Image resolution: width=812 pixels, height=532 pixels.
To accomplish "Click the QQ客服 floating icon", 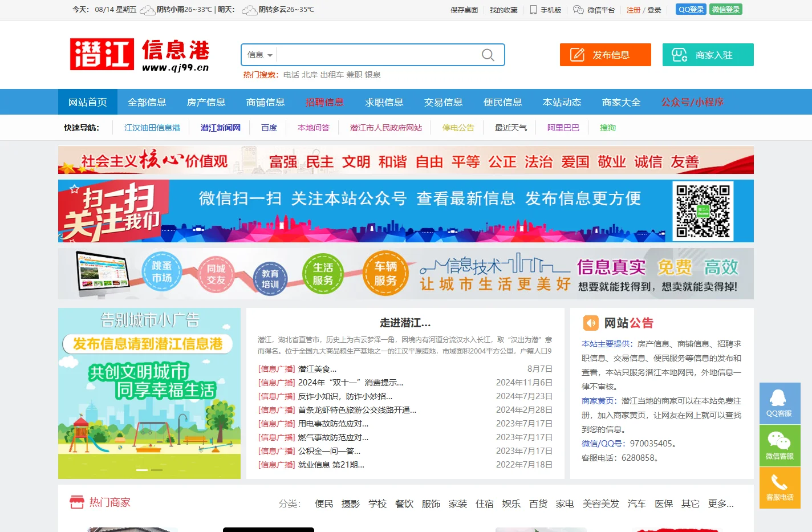I will click(x=779, y=403).
